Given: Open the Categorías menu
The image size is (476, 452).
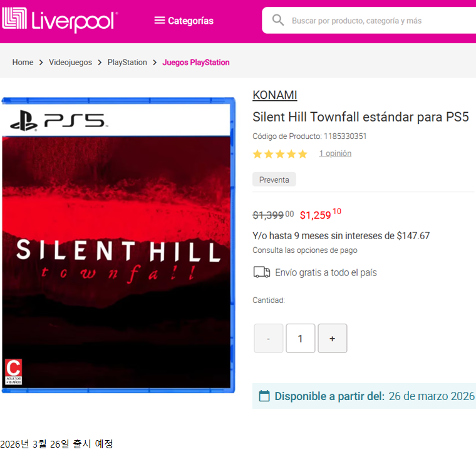Looking at the screenshot, I should click(x=184, y=21).
